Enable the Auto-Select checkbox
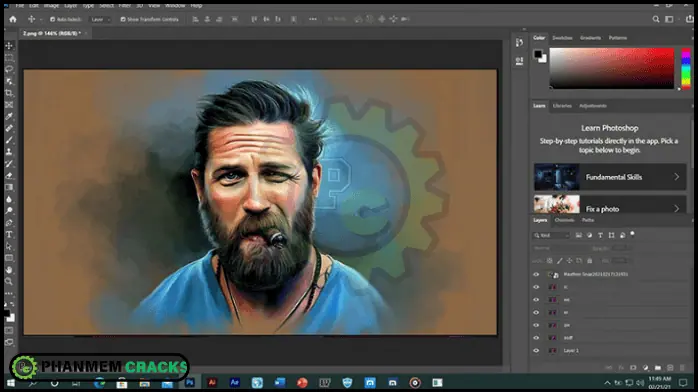The width and height of the screenshot is (698, 392). [x=53, y=20]
